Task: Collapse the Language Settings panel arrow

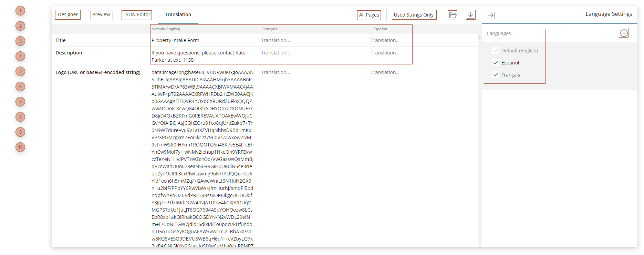Action: 491,15
